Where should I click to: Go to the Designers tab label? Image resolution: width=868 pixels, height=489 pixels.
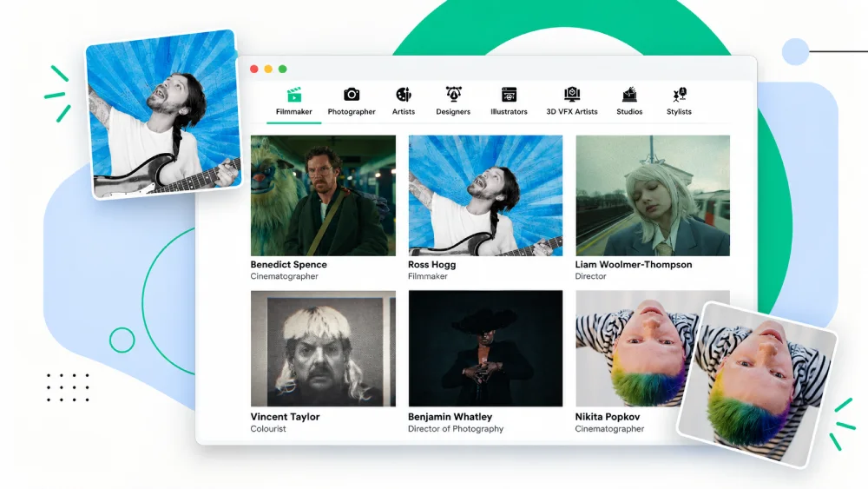tap(453, 112)
